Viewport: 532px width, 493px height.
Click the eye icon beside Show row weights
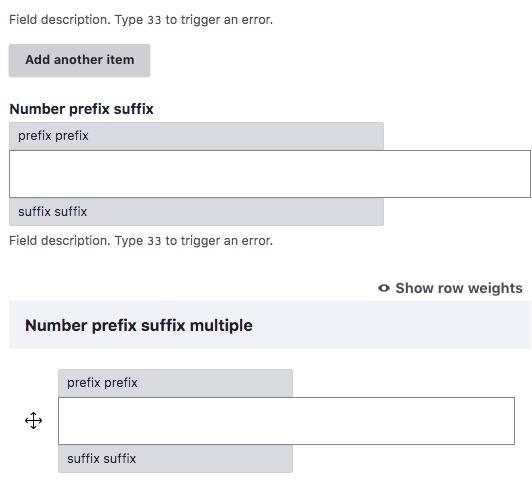point(384,288)
